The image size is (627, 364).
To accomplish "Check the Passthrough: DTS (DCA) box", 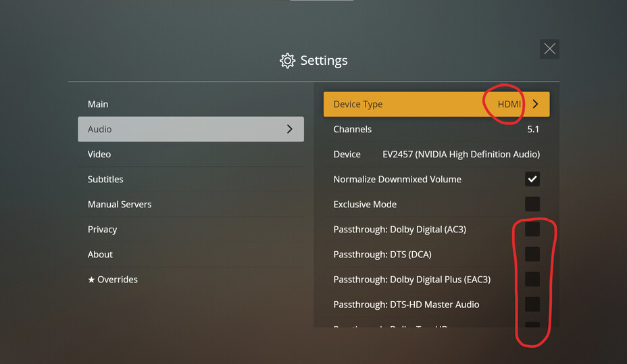I will (532, 254).
